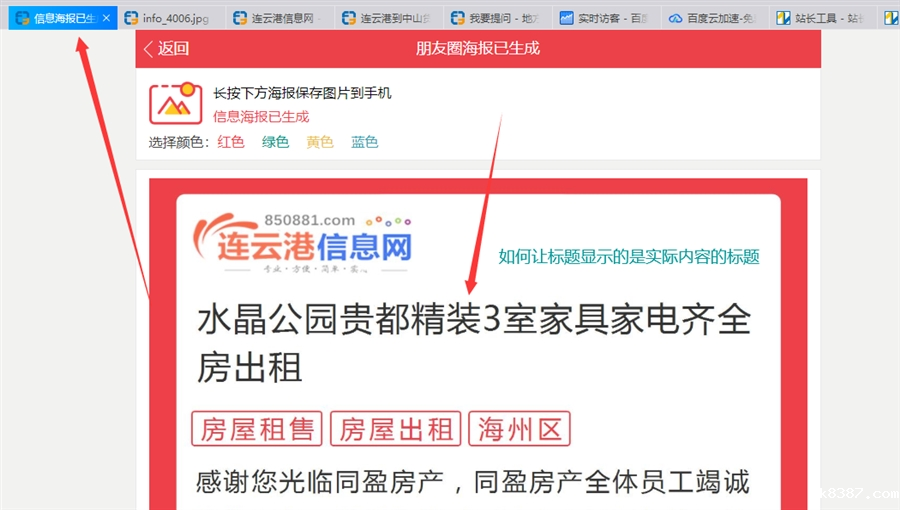Click the 房屋租售 tag
The image size is (900, 510).
(x=257, y=429)
